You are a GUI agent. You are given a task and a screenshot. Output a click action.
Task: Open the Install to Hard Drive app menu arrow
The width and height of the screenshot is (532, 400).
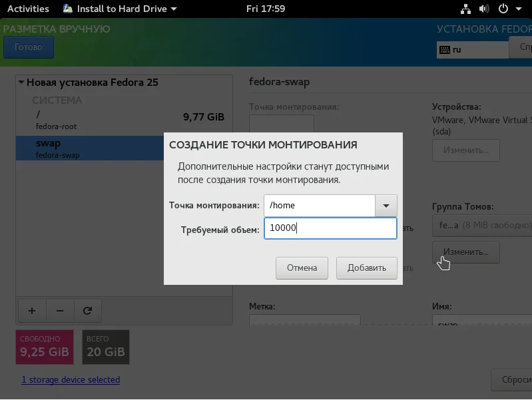(x=174, y=9)
